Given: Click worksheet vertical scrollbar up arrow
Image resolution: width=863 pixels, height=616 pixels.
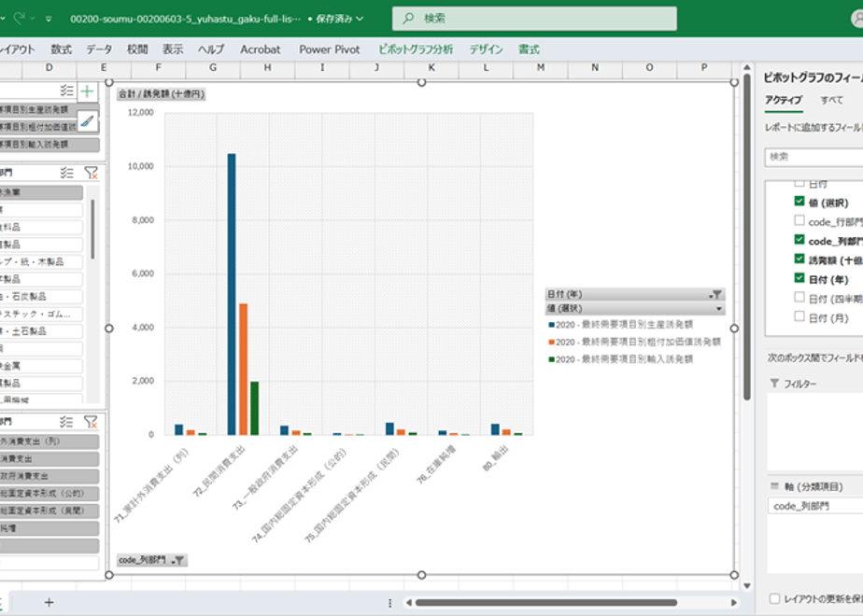Looking at the screenshot, I should (747, 67).
